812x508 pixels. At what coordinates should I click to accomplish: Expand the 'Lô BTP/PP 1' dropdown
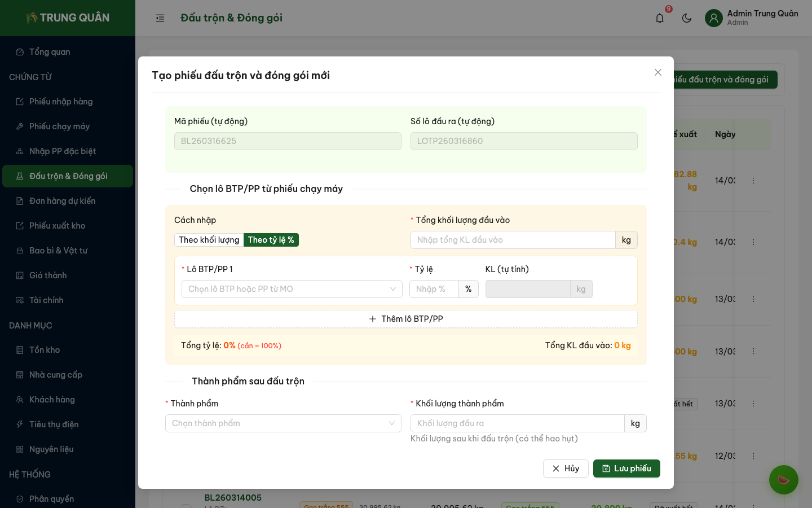pyautogui.click(x=292, y=289)
